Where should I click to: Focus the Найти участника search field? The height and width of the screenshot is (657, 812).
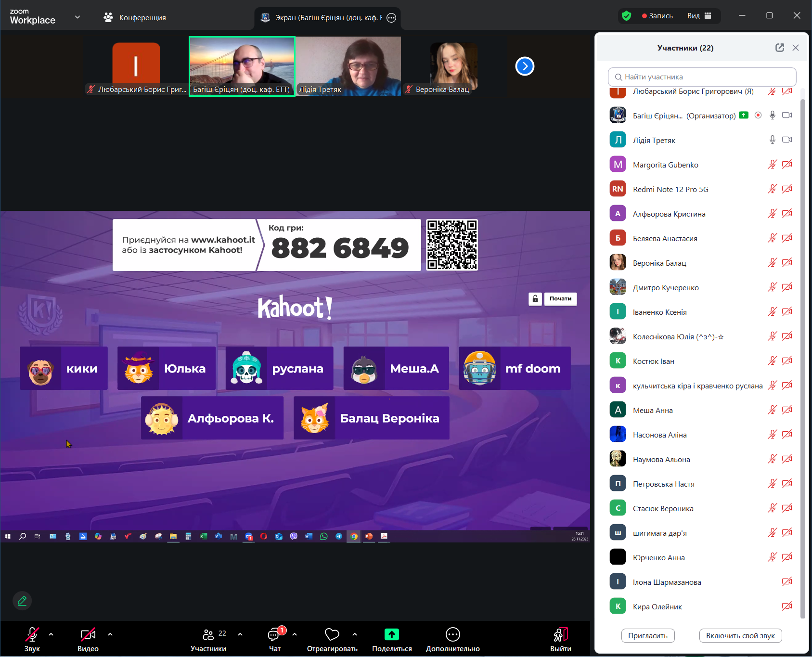click(702, 77)
